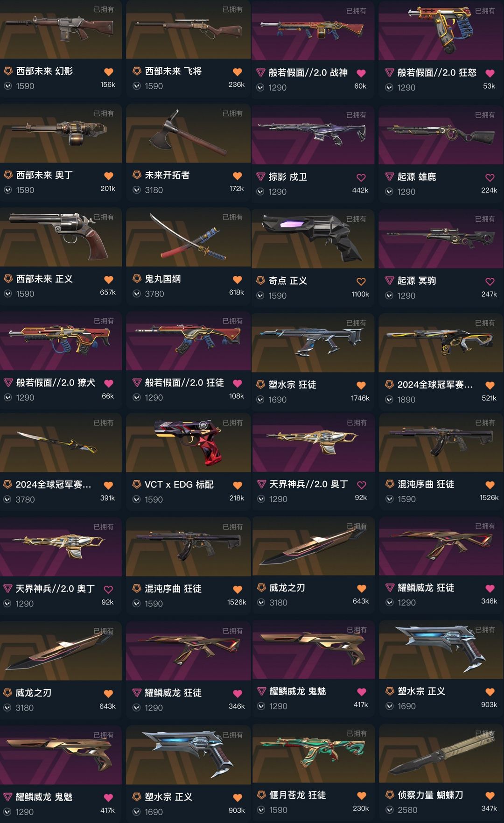Screen dimensions: 504x823
Task: Like the 掠影 戍卫 skin with its heart
Action: pyautogui.click(x=361, y=177)
